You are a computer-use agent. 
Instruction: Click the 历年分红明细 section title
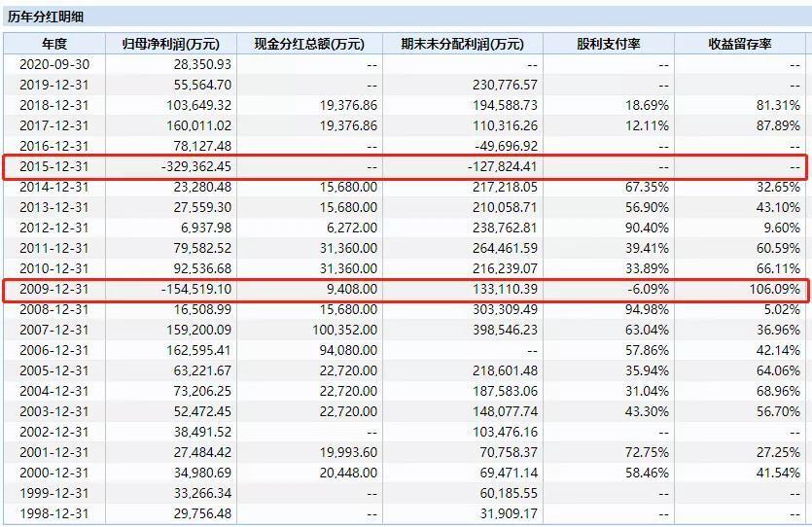[46, 17]
